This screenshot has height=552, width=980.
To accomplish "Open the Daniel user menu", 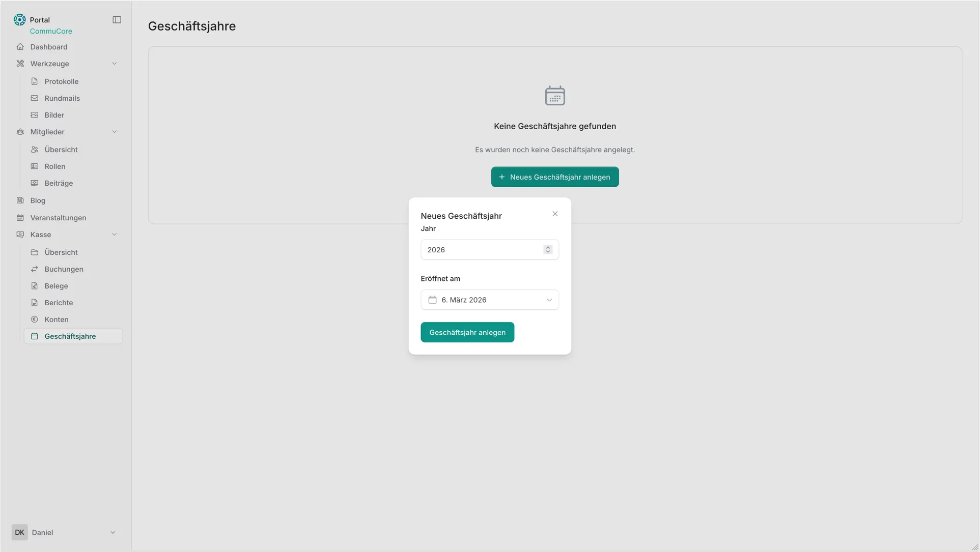I will point(65,532).
